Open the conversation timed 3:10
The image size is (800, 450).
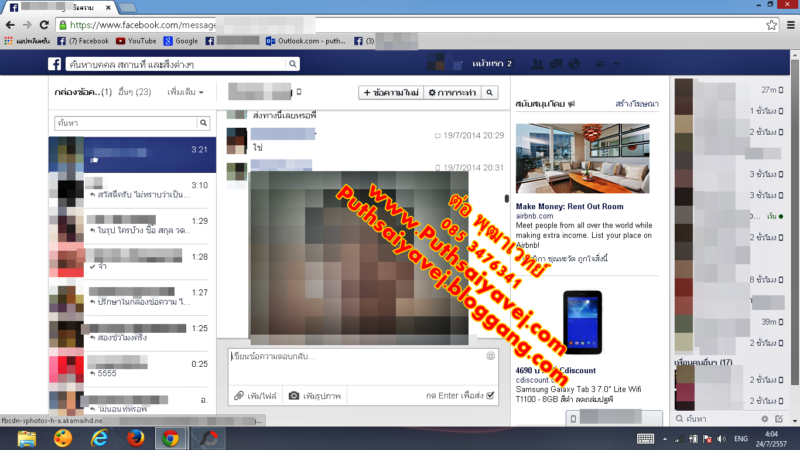coord(132,190)
